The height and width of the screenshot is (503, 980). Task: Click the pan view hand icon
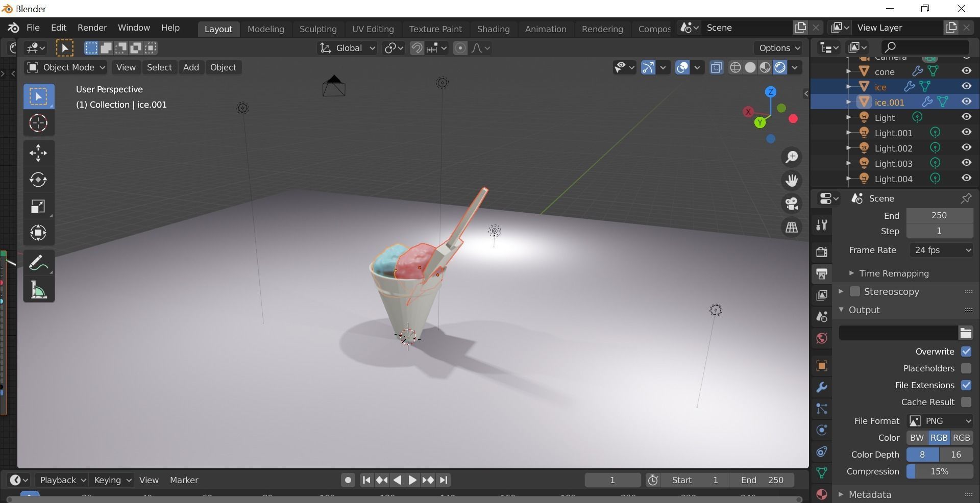tap(792, 181)
